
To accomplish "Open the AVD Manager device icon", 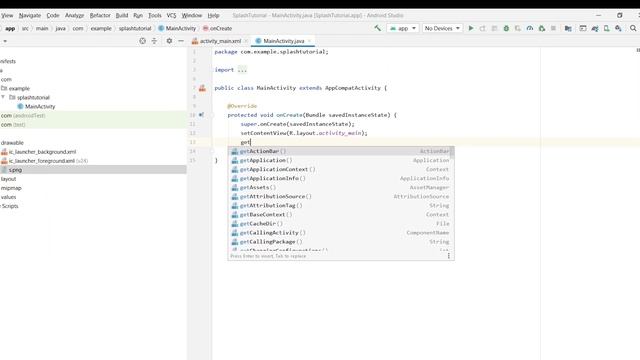I will (x=607, y=28).
